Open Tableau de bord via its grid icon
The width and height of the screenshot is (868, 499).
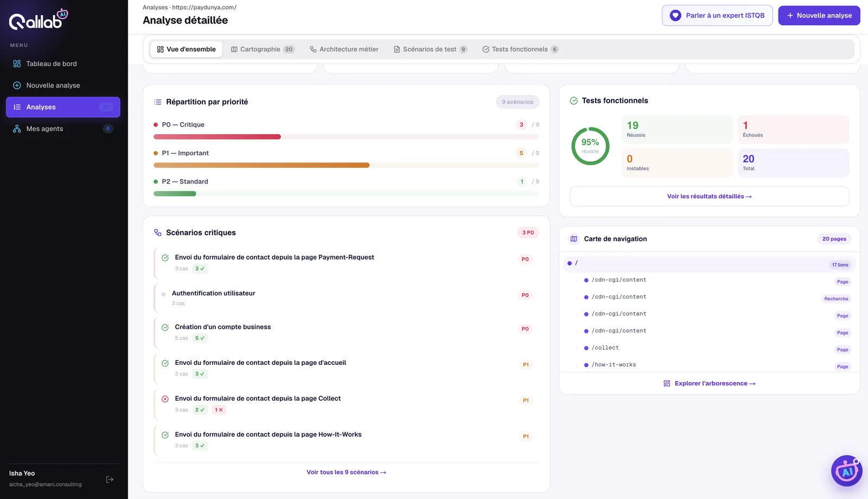point(17,64)
